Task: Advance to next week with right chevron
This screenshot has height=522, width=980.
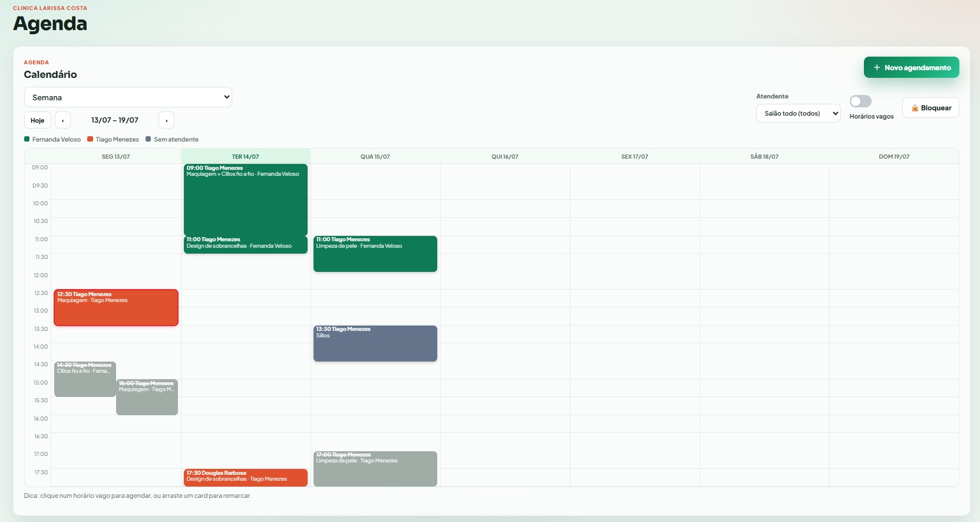Action: (x=166, y=120)
